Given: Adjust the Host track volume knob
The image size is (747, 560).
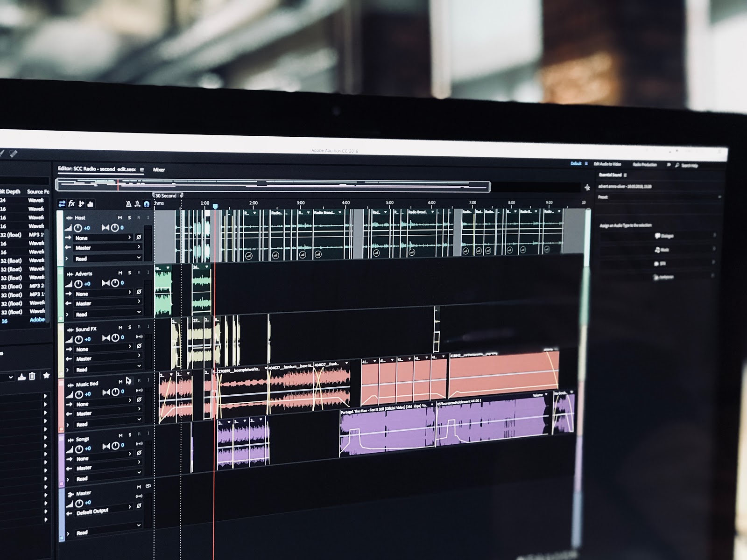Looking at the screenshot, I should [x=78, y=228].
